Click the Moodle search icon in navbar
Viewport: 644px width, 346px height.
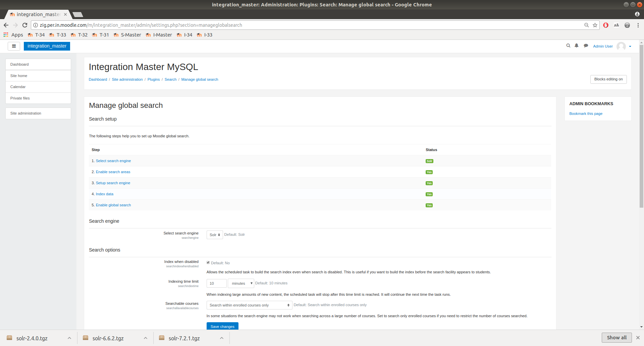click(x=568, y=46)
